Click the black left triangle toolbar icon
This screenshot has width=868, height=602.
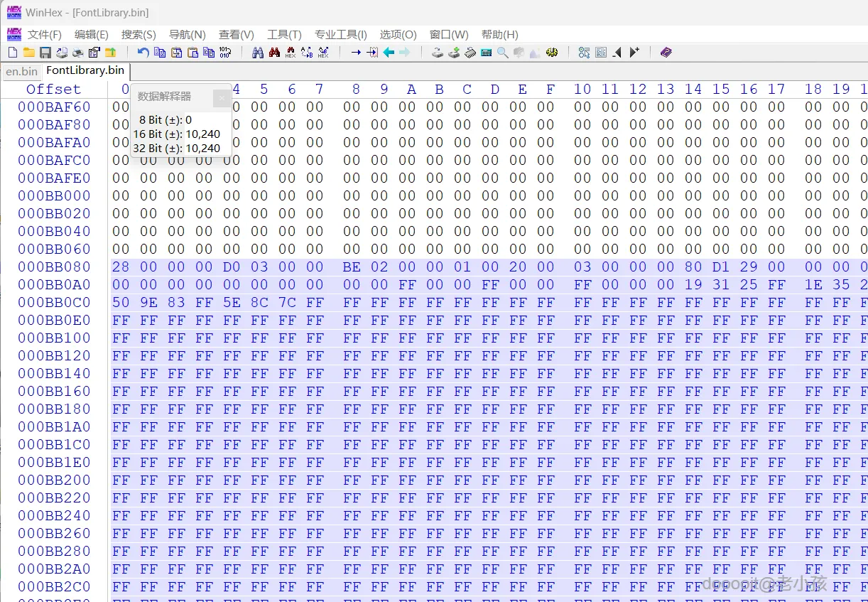pyautogui.click(x=617, y=53)
